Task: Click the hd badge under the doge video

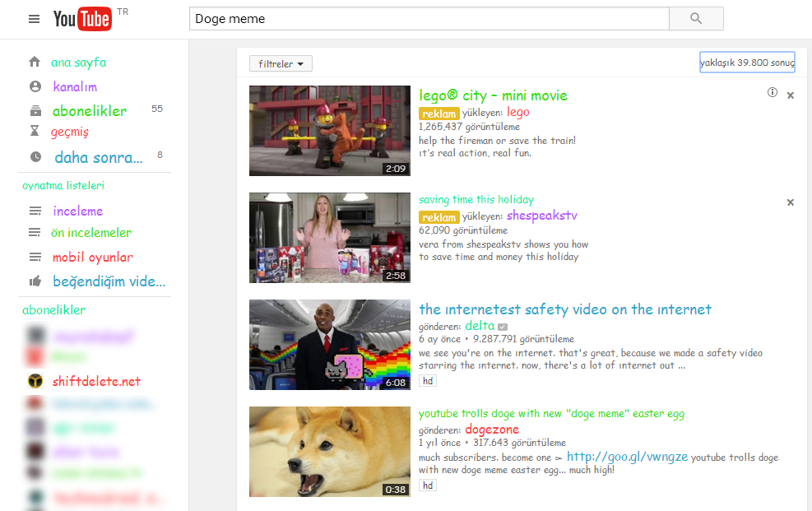Action: pos(428,485)
